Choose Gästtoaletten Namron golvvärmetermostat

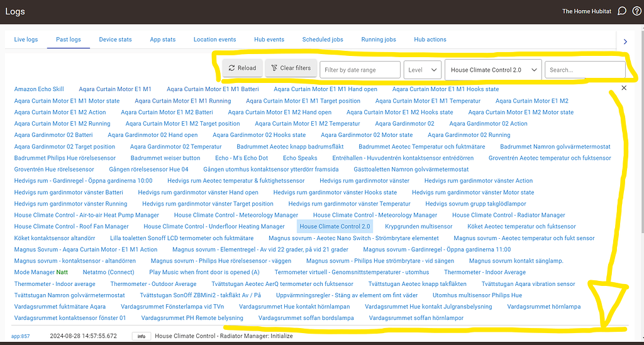[411, 169]
